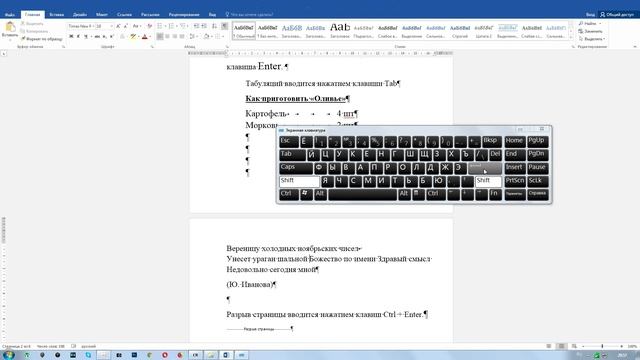Click the text highlight color button
Screen dimensions: 640x360
point(133,37)
